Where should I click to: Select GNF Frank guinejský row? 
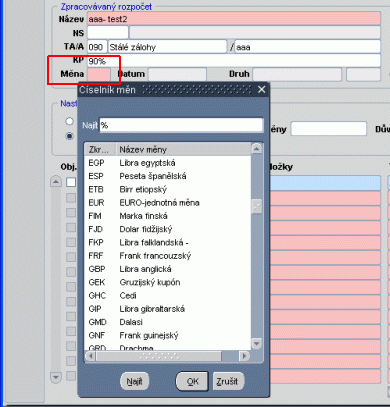(168, 335)
